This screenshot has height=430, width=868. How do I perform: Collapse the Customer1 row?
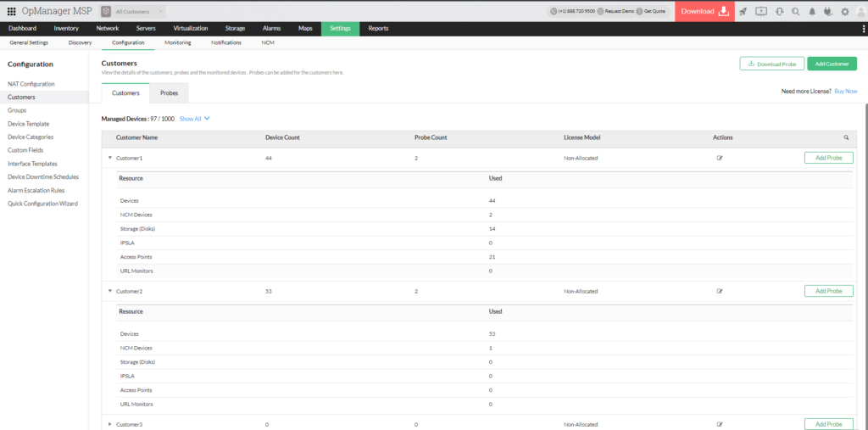(109, 158)
